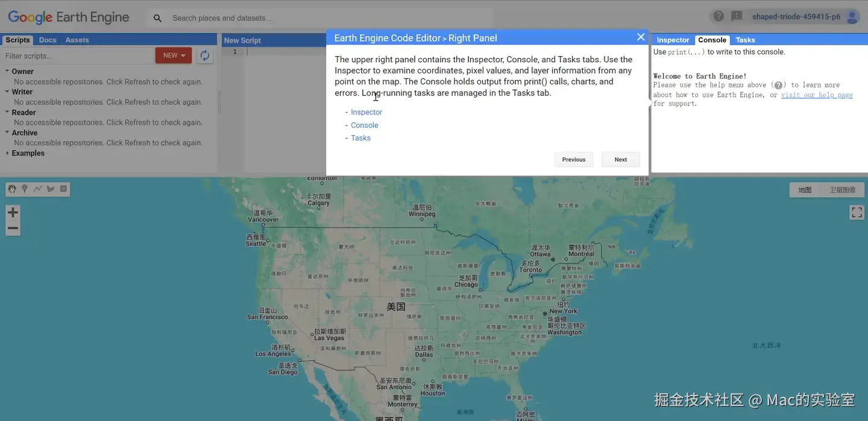Select the draw line tool
Screen dimensions: 868x421
[38, 189]
